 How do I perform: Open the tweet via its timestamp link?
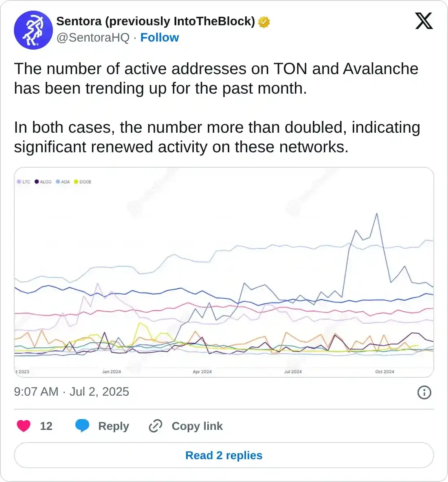71,392
